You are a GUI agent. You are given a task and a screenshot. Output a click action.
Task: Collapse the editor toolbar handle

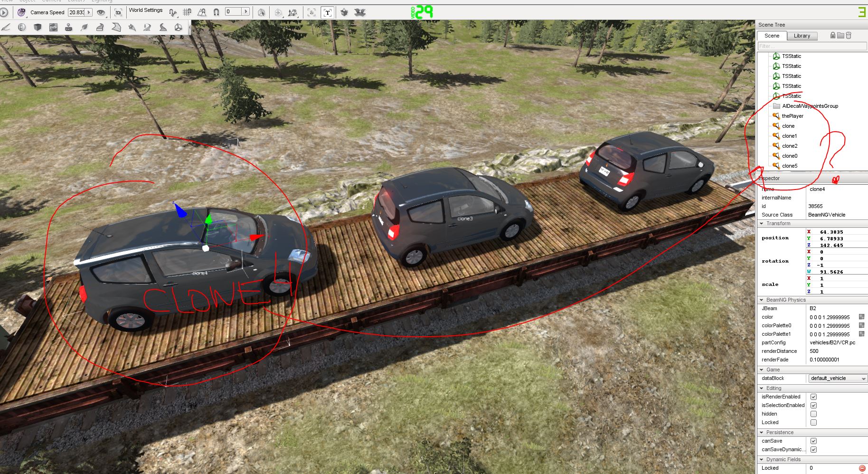tap(189, 28)
